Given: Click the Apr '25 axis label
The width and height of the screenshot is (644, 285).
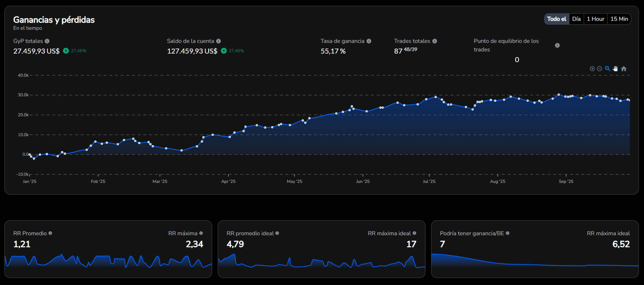Looking at the screenshot, I should [x=228, y=181].
